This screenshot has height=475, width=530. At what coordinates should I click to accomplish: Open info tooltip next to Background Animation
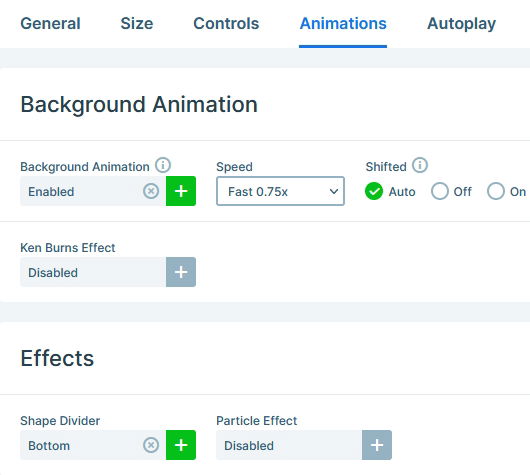163,165
